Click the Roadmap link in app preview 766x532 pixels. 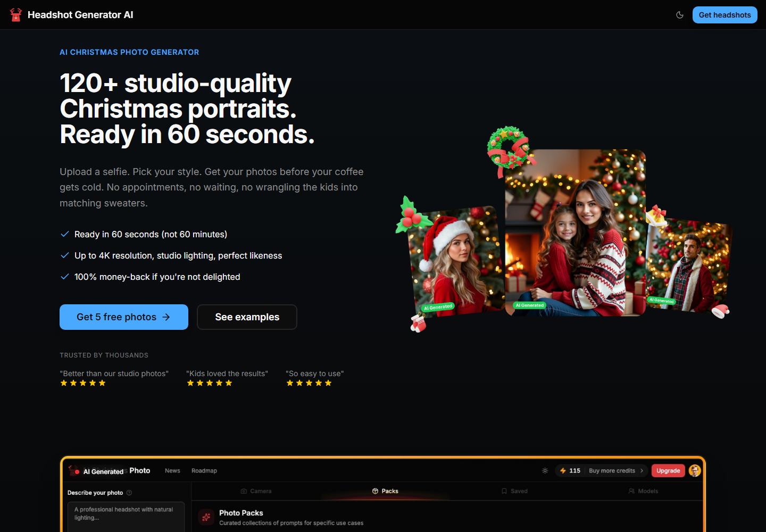204,471
